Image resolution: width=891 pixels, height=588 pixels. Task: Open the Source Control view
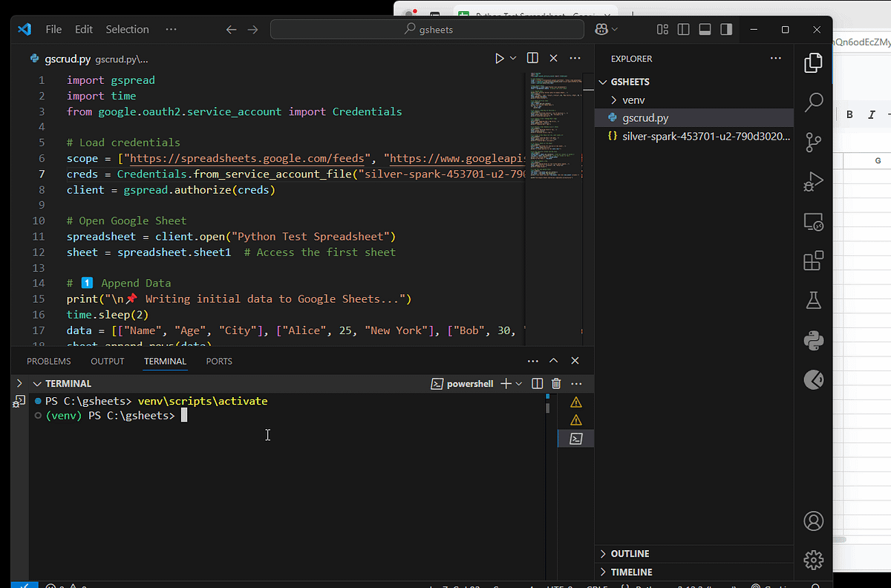tap(814, 142)
